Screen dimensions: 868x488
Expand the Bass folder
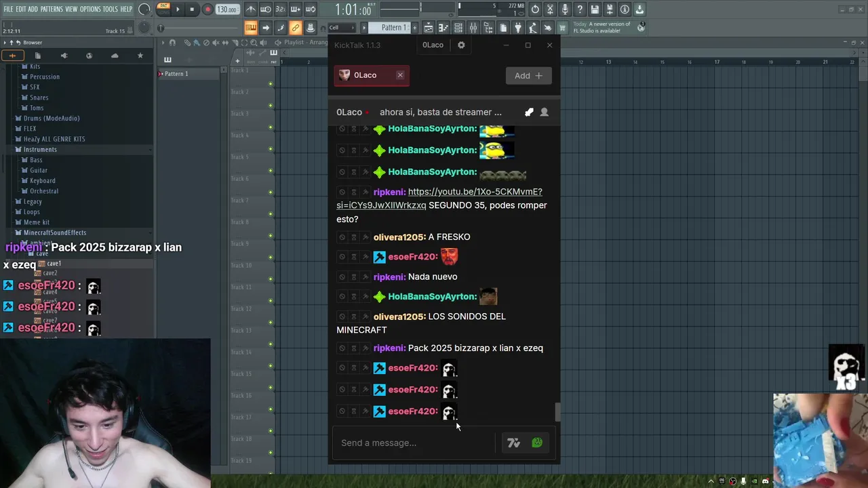click(x=36, y=160)
